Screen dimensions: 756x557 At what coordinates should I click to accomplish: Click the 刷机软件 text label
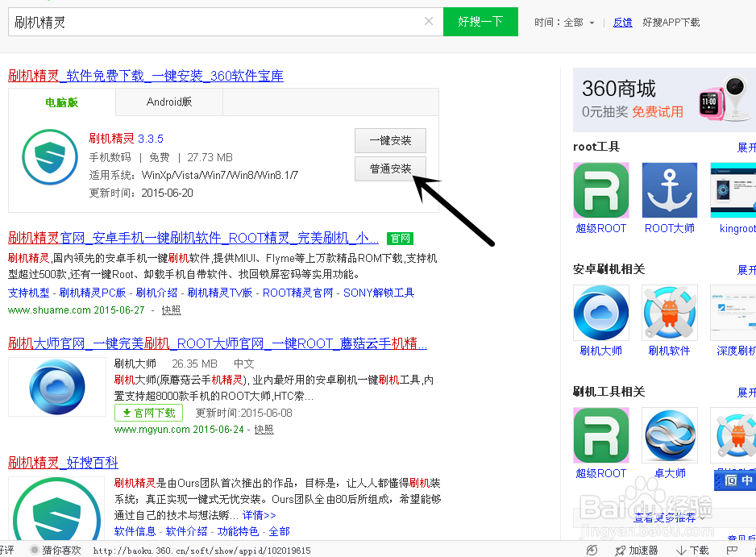pos(669,351)
